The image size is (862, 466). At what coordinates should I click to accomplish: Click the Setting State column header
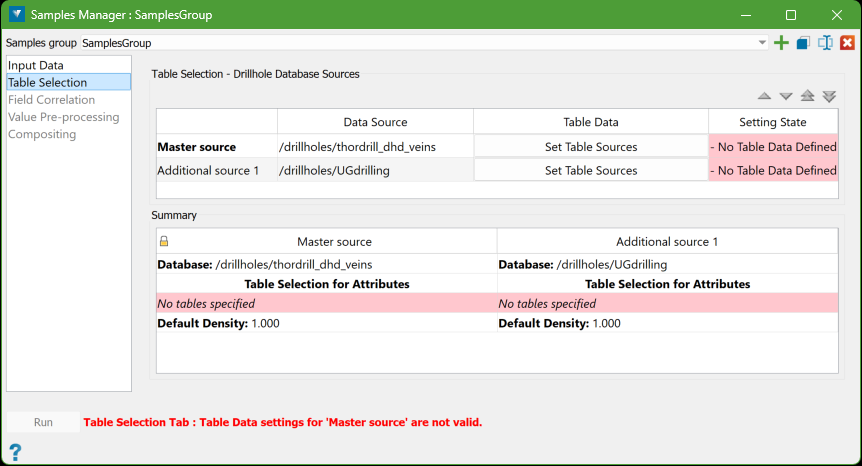tap(773, 122)
